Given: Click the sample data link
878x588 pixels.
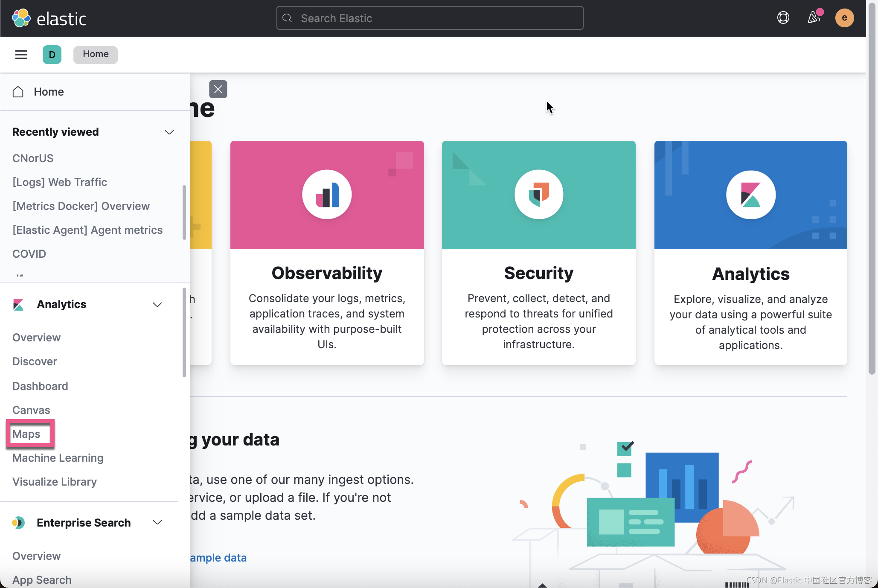Looking at the screenshot, I should pyautogui.click(x=218, y=558).
